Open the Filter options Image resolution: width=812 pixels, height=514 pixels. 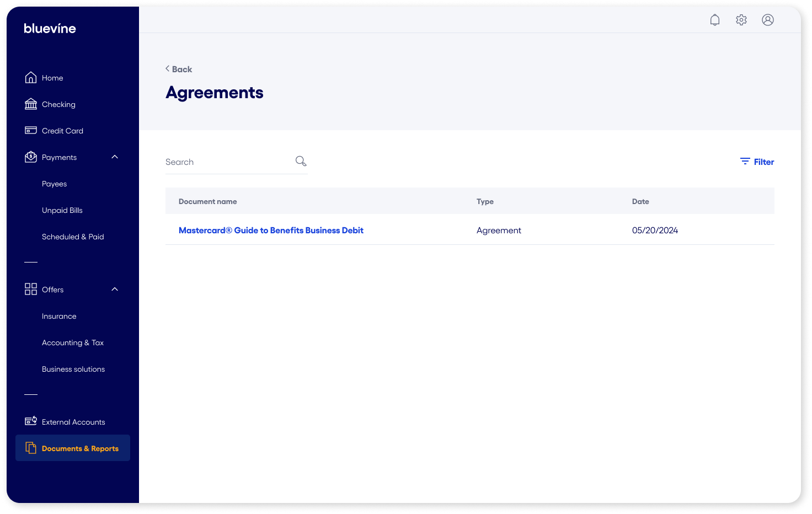tap(757, 162)
